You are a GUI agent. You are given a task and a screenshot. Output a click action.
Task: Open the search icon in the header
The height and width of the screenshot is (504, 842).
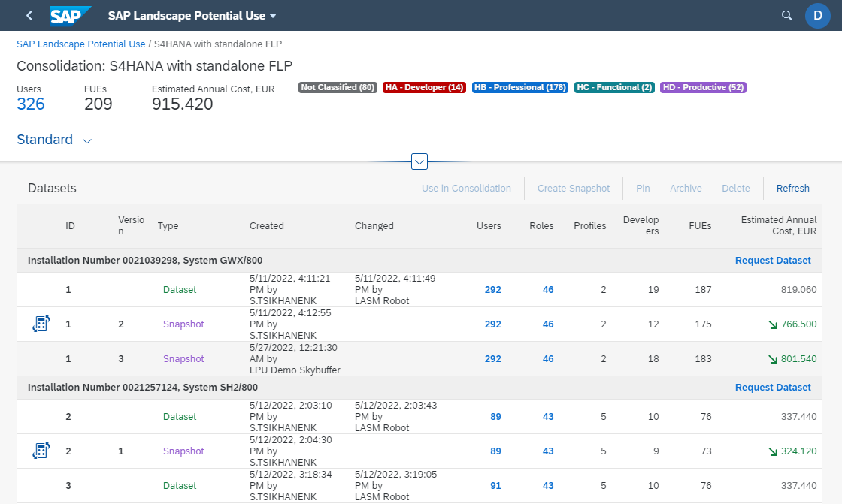click(x=786, y=16)
